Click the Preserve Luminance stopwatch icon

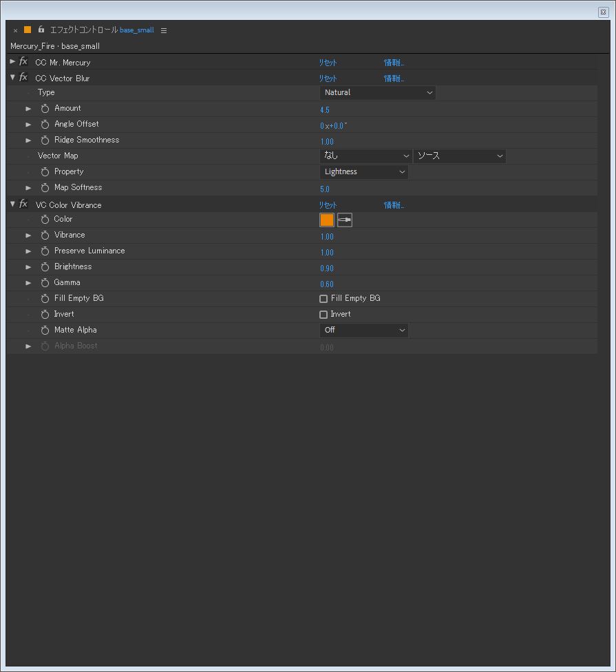pyautogui.click(x=45, y=251)
